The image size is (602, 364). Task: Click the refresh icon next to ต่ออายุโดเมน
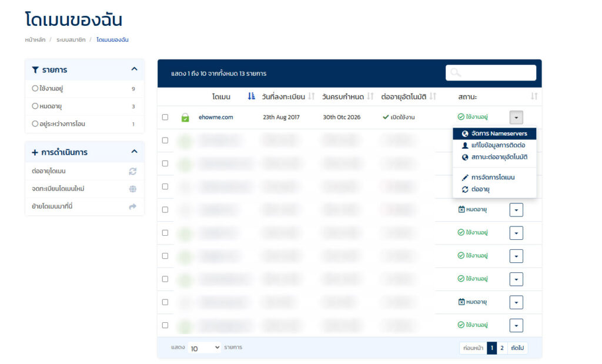click(x=133, y=171)
